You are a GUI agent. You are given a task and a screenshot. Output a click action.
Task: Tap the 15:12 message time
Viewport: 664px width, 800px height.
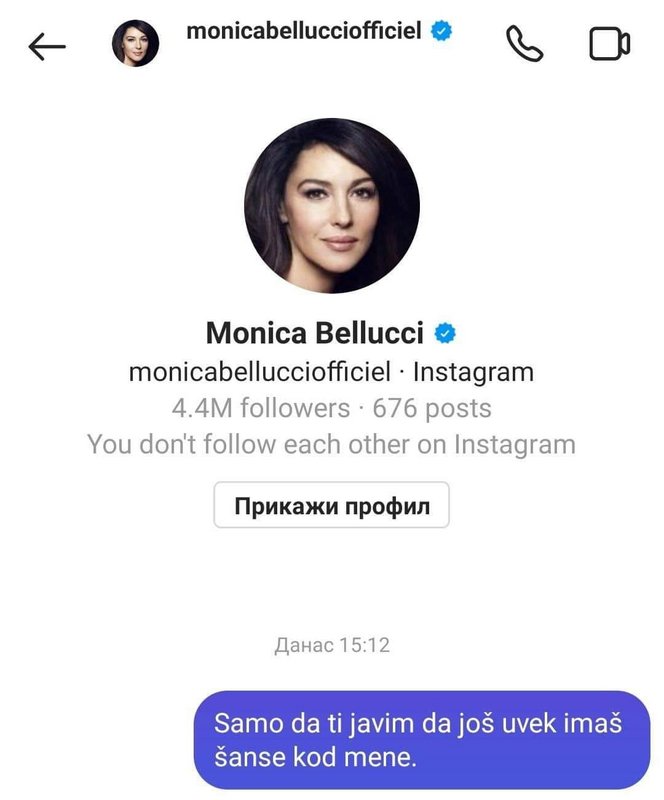point(364,645)
